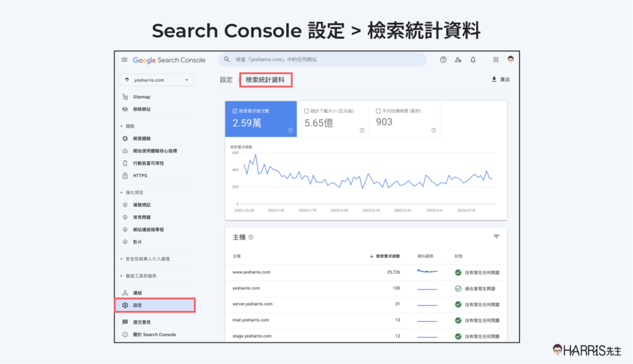
Task: Click help icon beside 主機 heading
Action: [x=251, y=237]
